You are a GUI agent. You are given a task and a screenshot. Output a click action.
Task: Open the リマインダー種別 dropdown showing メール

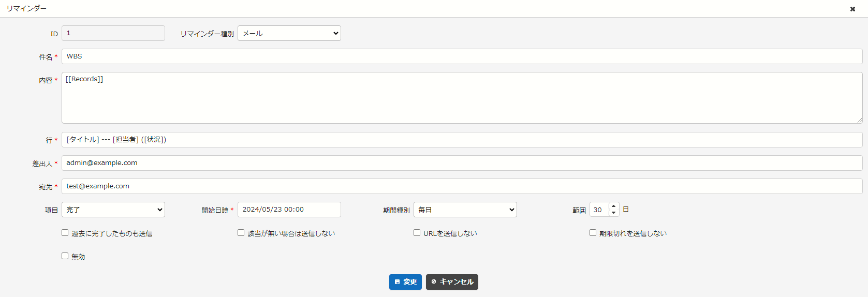(289, 33)
